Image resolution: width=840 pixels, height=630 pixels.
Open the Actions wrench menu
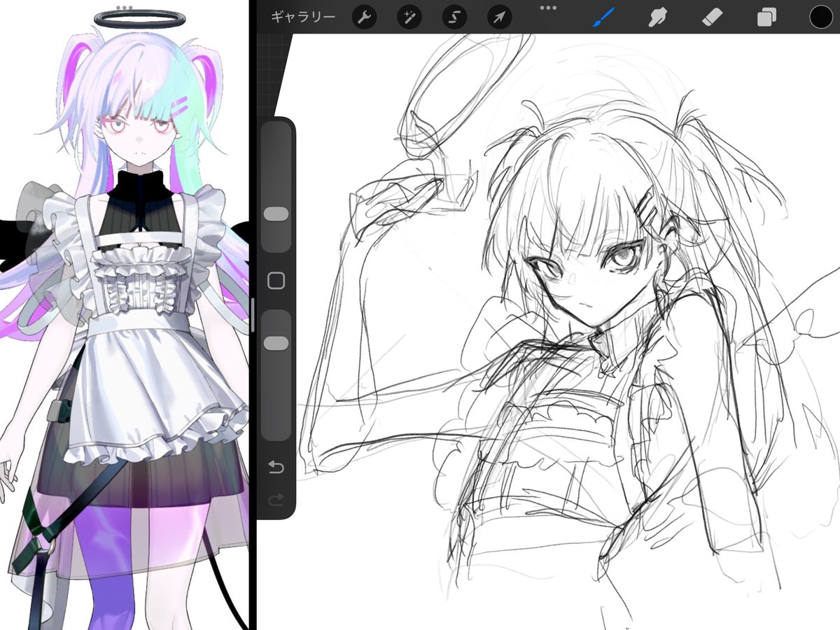[x=363, y=17]
